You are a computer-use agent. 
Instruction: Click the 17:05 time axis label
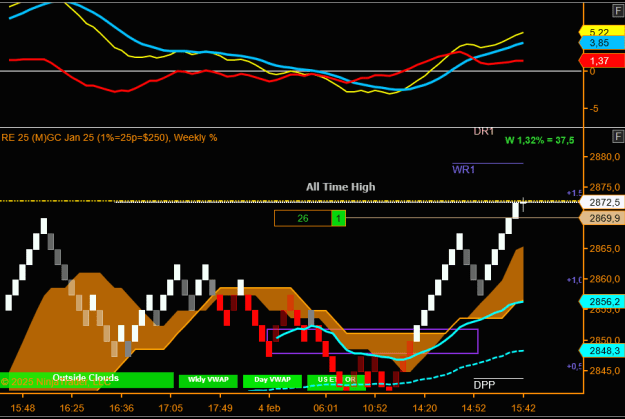(x=171, y=408)
